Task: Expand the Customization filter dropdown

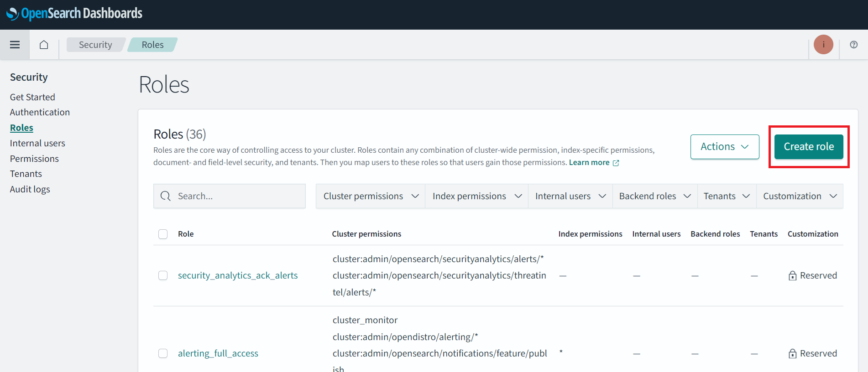Action: click(800, 196)
